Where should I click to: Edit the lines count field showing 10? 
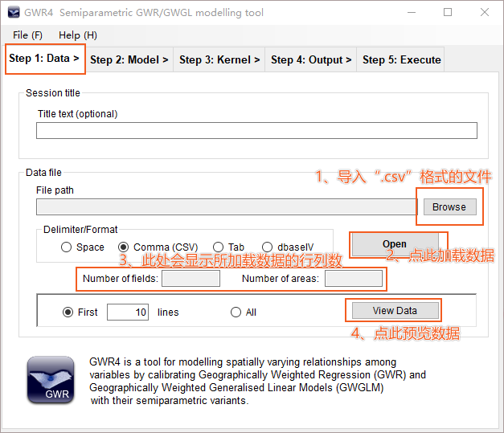pyautogui.click(x=128, y=312)
